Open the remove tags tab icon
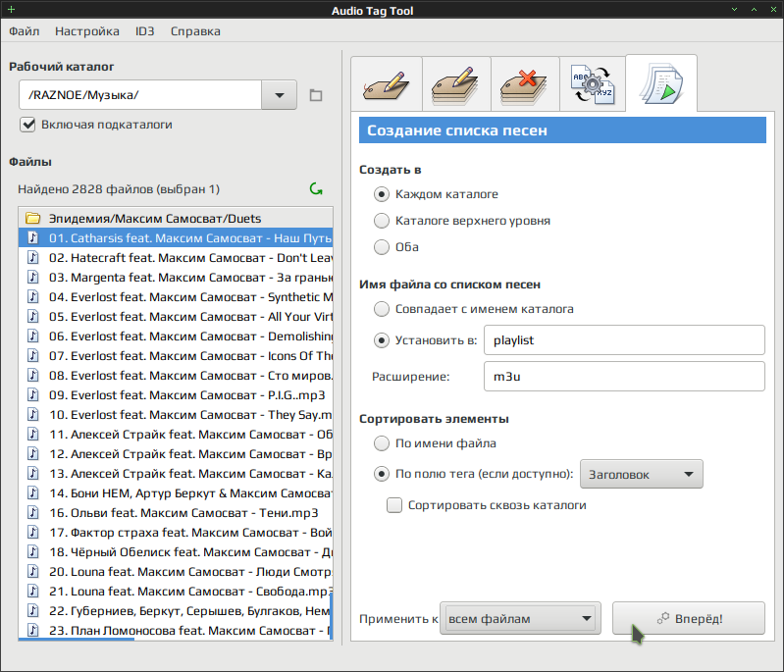This screenshot has height=672, width=784. (x=525, y=84)
